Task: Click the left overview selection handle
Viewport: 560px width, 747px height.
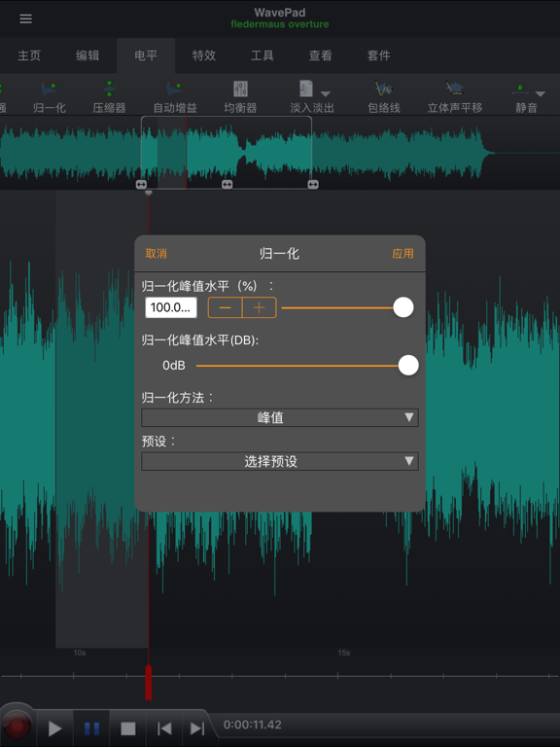Action: [x=141, y=185]
